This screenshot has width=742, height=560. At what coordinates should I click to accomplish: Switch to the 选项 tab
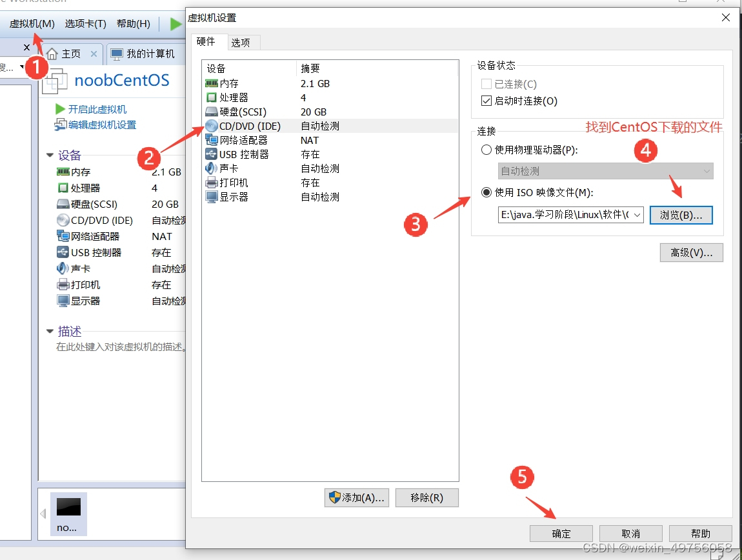(242, 41)
